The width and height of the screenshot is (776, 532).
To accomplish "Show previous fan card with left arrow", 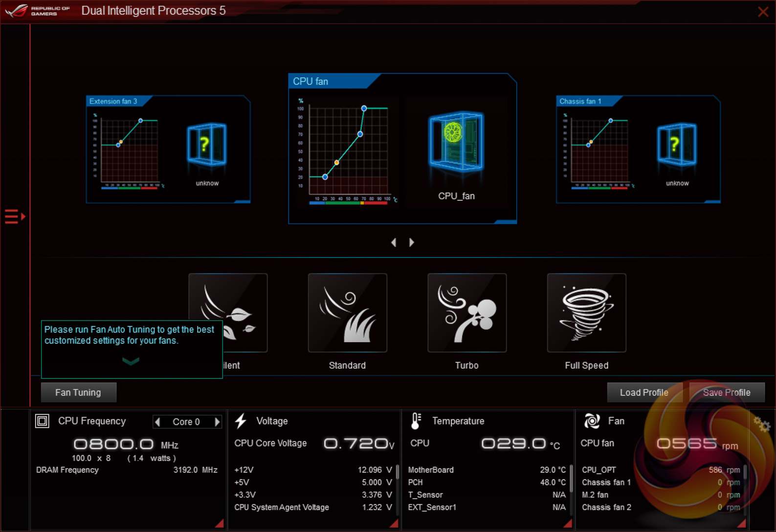I will (x=394, y=242).
